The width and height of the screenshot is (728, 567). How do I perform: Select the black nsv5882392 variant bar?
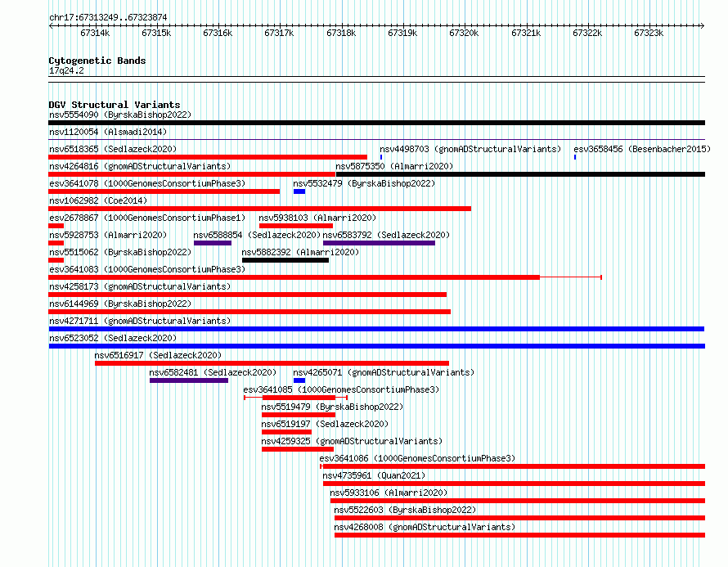(x=285, y=260)
